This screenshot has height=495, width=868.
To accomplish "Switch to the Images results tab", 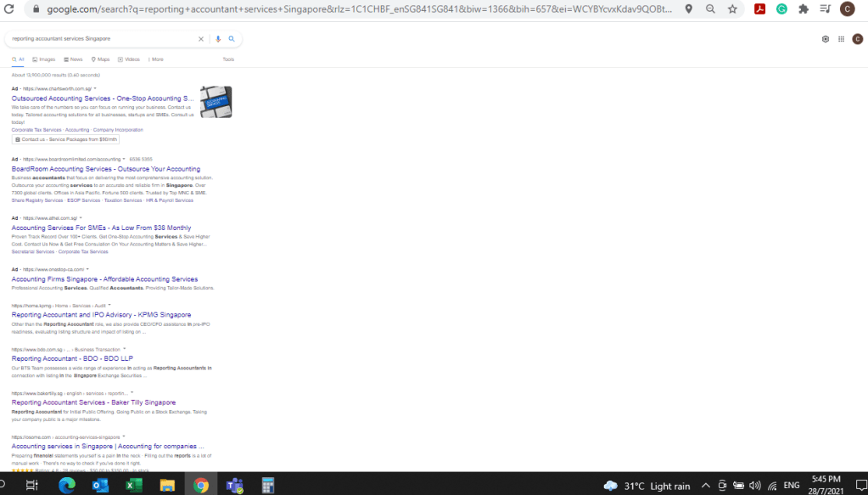I will (x=44, y=59).
